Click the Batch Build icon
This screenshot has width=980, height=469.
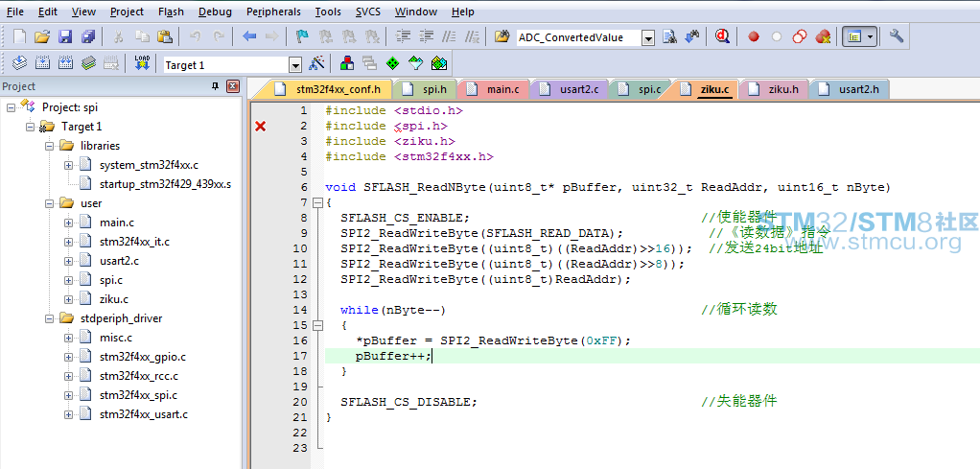[88, 63]
